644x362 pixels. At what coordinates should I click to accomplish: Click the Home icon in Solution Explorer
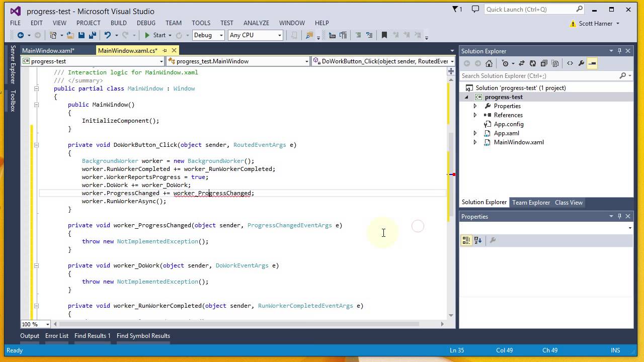point(489,63)
